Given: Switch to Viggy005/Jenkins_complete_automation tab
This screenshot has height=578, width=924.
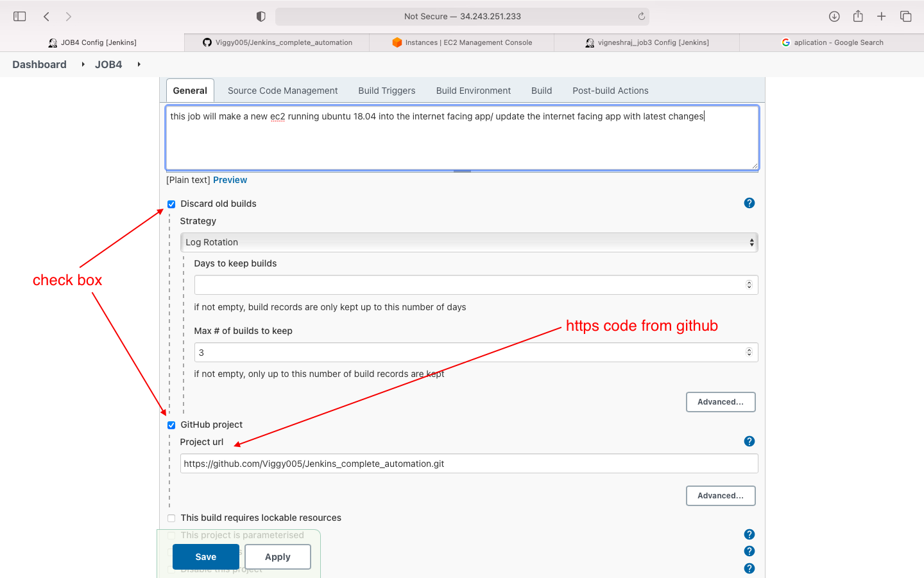Looking at the screenshot, I should point(277,42).
